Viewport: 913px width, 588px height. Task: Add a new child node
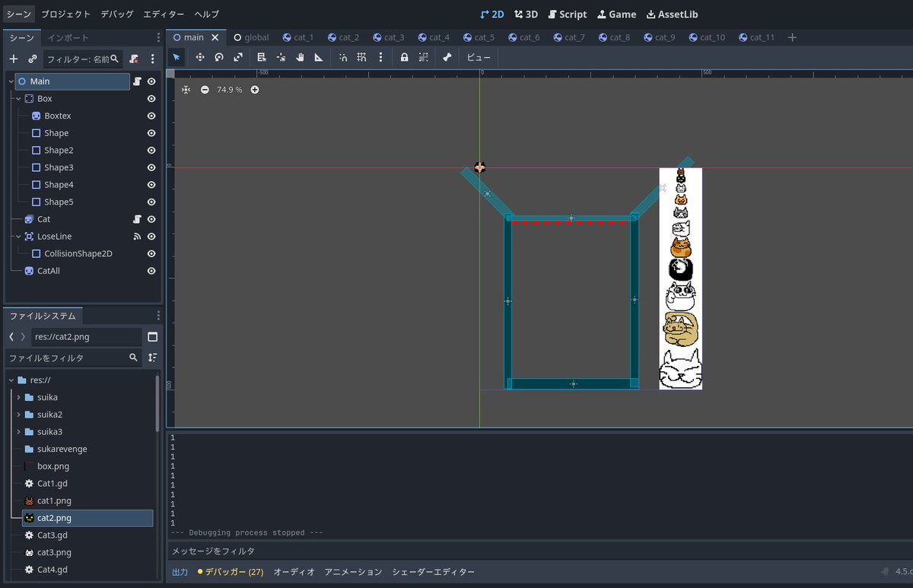coord(13,59)
